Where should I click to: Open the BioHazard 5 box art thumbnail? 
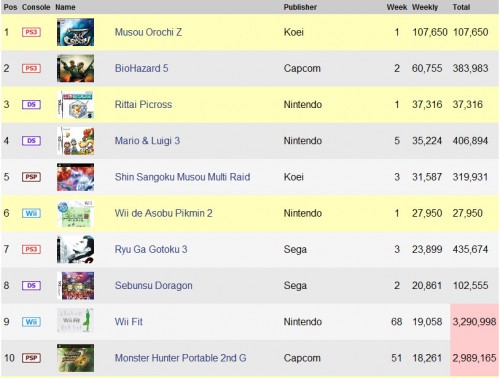tap(75, 68)
